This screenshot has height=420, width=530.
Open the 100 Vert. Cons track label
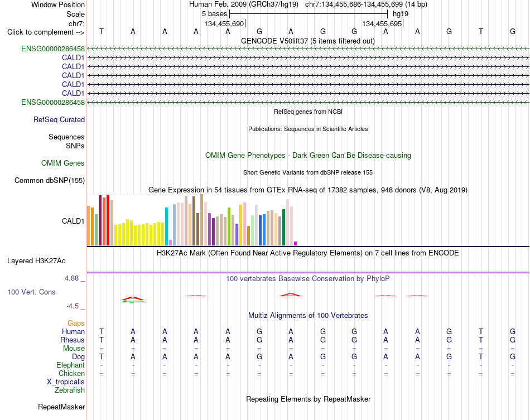31,292
